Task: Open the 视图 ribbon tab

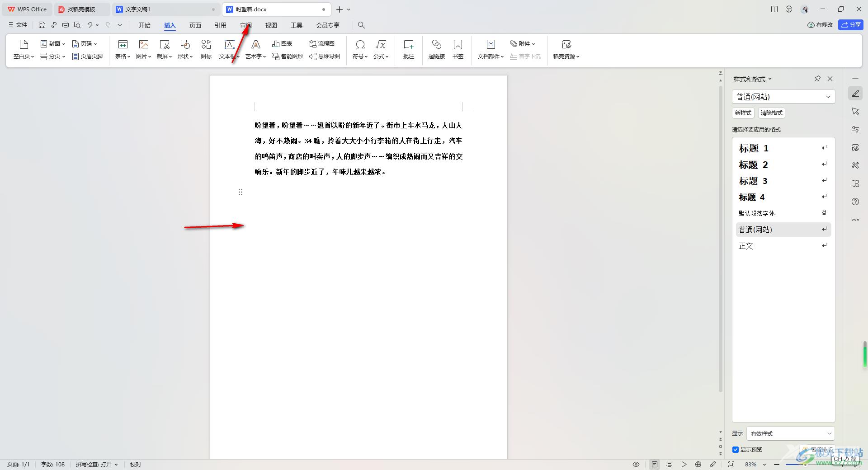Action: pos(271,25)
